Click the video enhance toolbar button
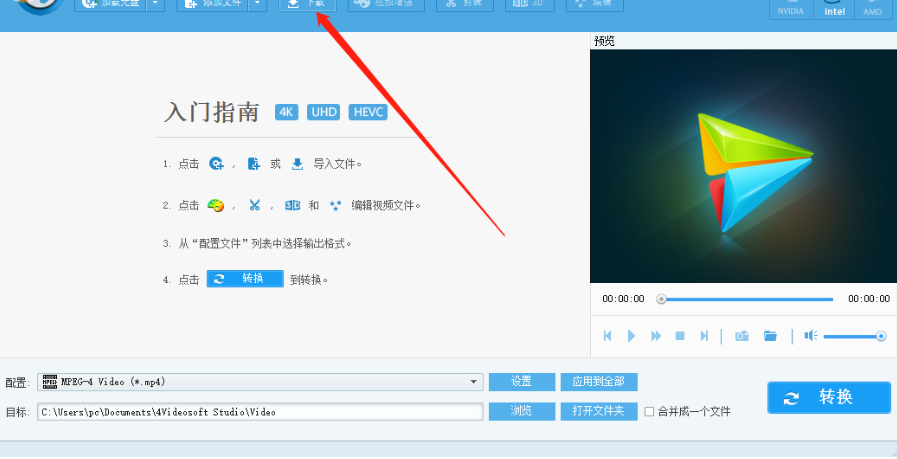This screenshot has height=459, width=897. [x=386, y=5]
